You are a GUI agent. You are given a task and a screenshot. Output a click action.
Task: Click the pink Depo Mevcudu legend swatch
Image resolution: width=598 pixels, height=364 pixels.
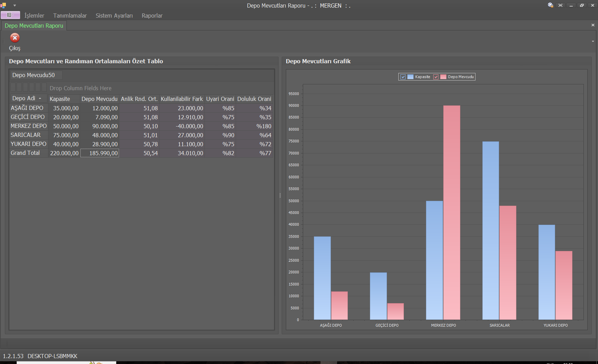[443, 77]
